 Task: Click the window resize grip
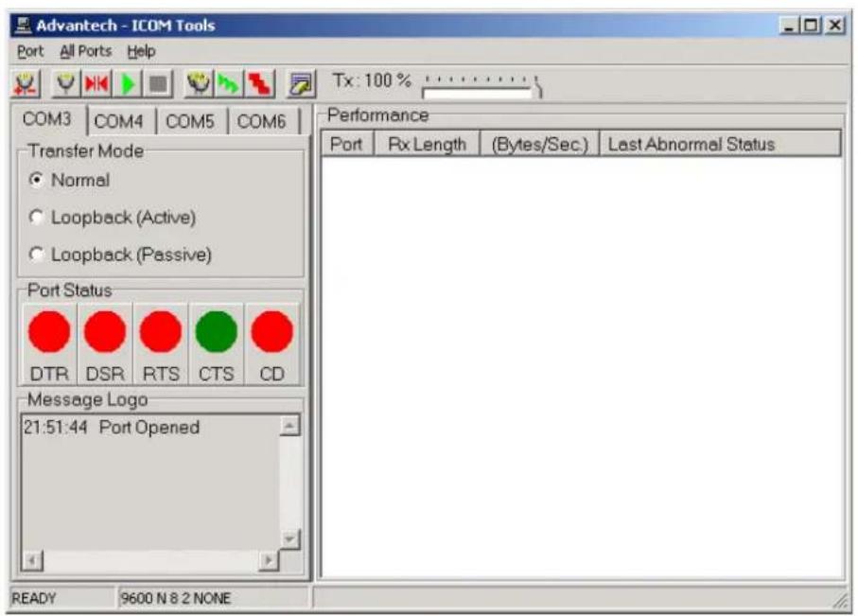click(x=840, y=601)
